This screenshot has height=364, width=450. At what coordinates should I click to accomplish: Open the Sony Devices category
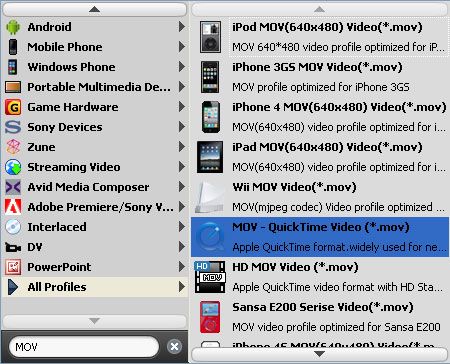coord(95,127)
